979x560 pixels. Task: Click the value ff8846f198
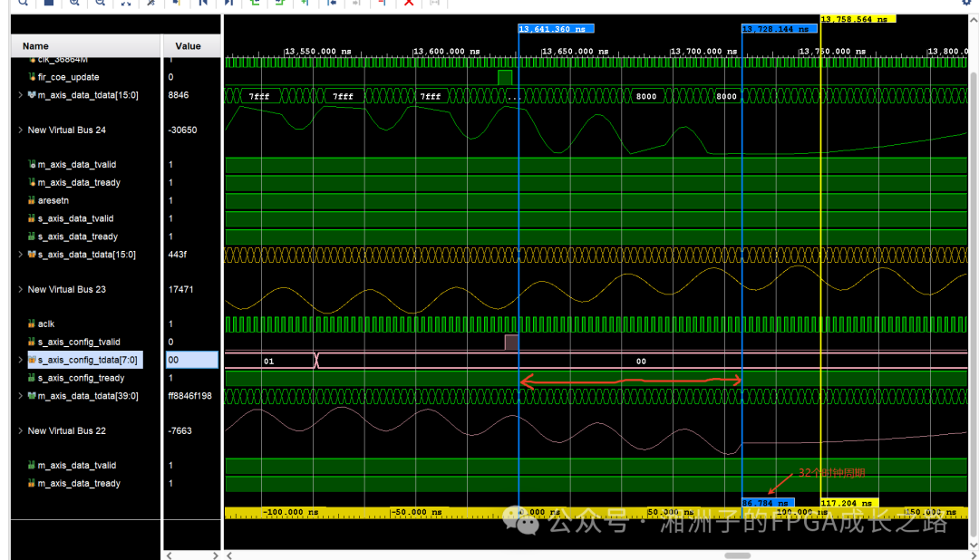tap(189, 396)
